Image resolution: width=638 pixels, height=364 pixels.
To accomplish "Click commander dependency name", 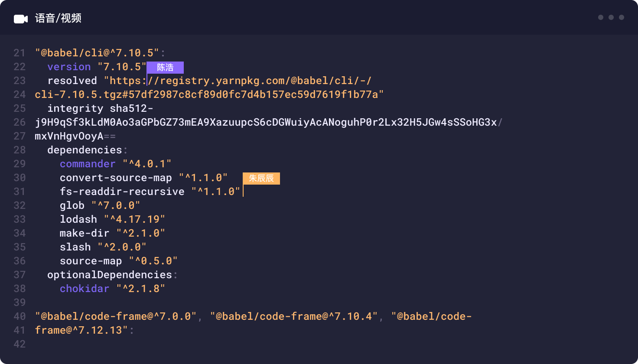I will (88, 164).
